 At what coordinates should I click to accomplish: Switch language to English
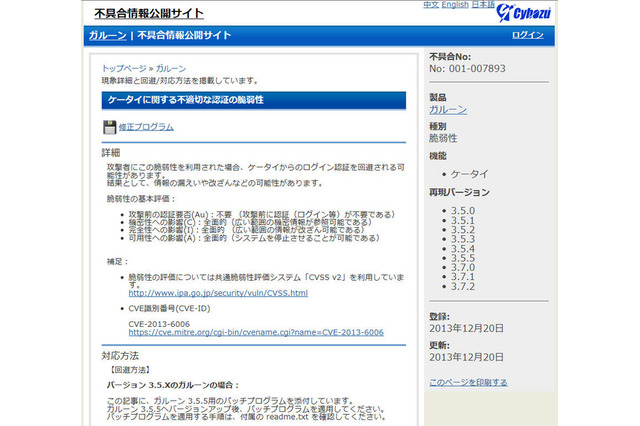pyautogui.click(x=455, y=4)
